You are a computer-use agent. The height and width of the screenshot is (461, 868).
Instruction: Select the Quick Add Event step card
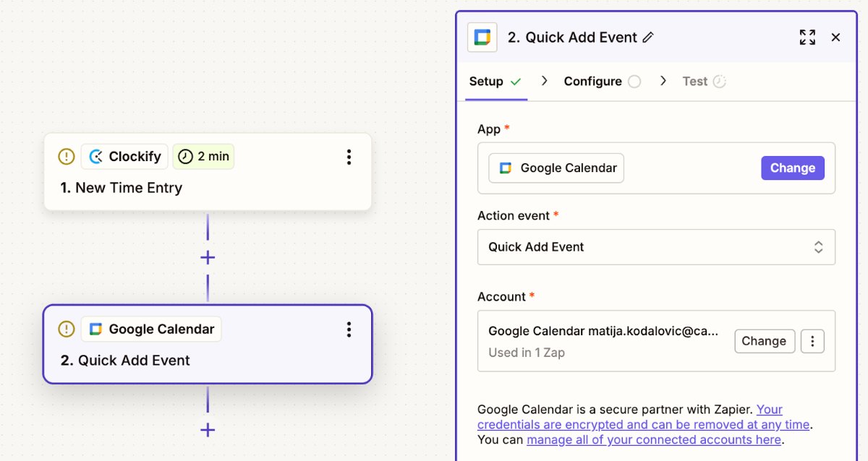click(x=208, y=344)
